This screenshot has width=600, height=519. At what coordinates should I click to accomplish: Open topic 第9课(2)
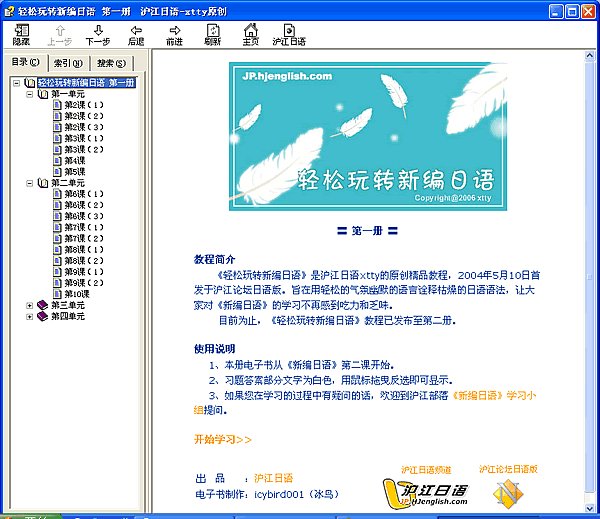click(x=84, y=283)
